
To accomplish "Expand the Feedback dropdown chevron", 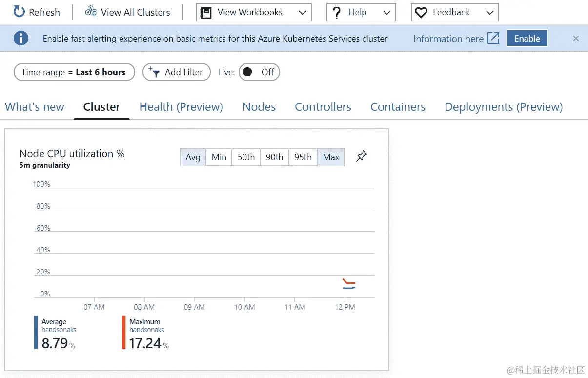I will 490,13.
